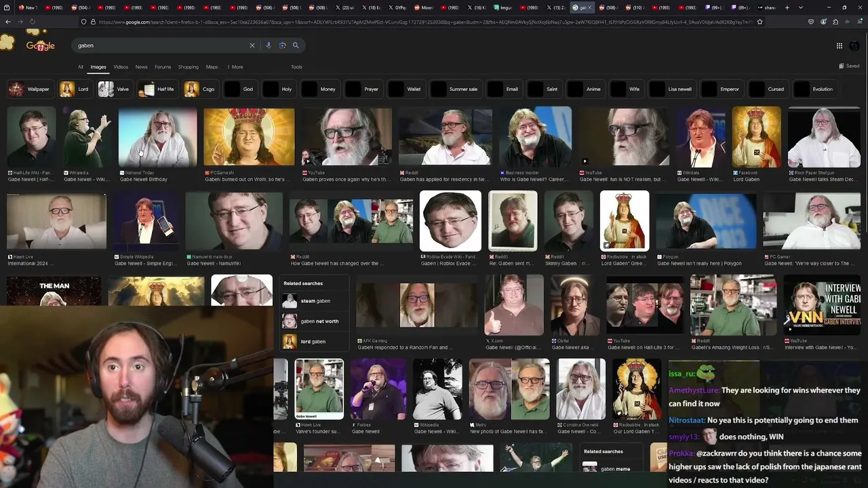Open the Firefox account icon
The height and width of the screenshot is (488, 868).
coord(823,22)
